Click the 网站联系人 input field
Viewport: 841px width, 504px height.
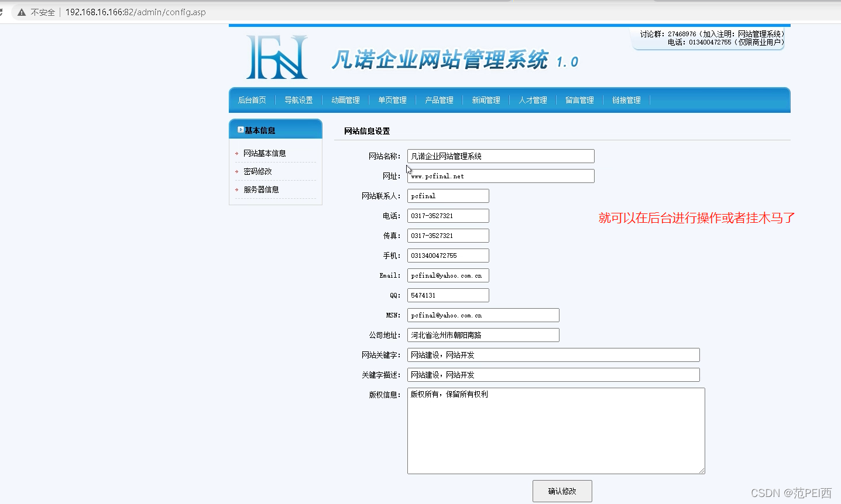click(x=448, y=196)
